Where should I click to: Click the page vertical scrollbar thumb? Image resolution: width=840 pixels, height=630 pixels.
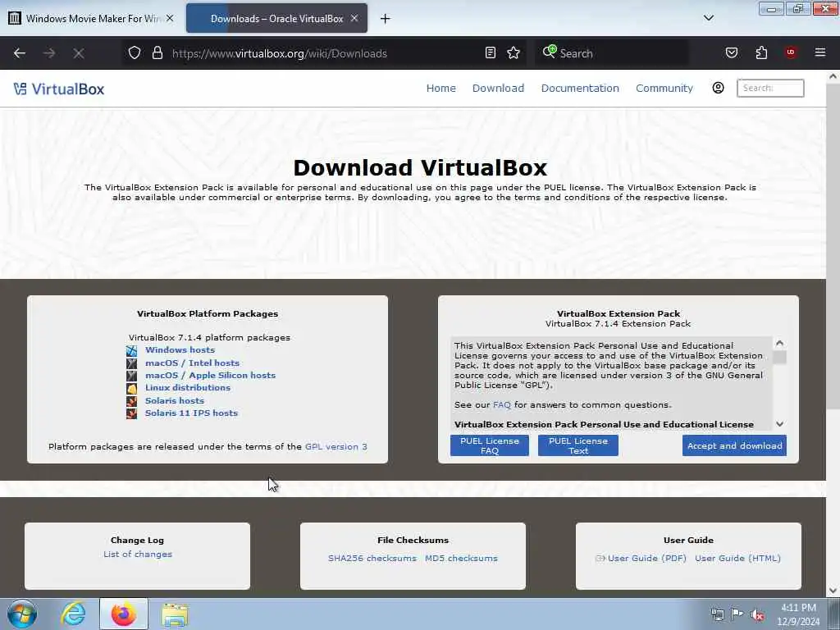click(x=833, y=246)
